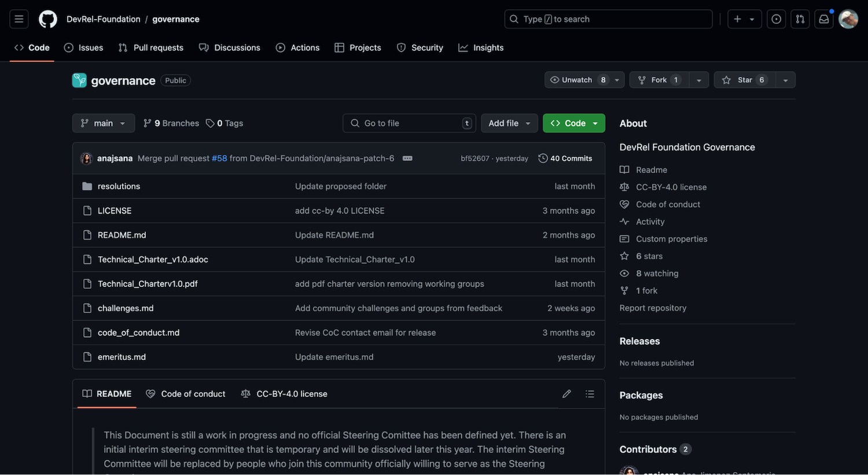Open README.md file in the list
The width and height of the screenshot is (868, 475).
[x=122, y=235]
